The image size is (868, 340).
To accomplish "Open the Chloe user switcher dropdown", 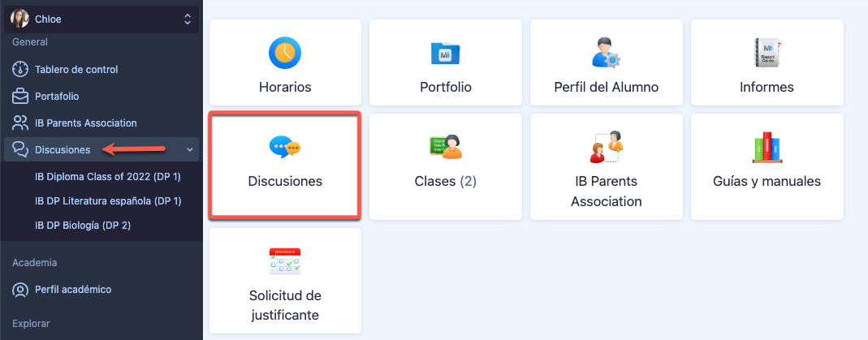I will tap(188, 19).
